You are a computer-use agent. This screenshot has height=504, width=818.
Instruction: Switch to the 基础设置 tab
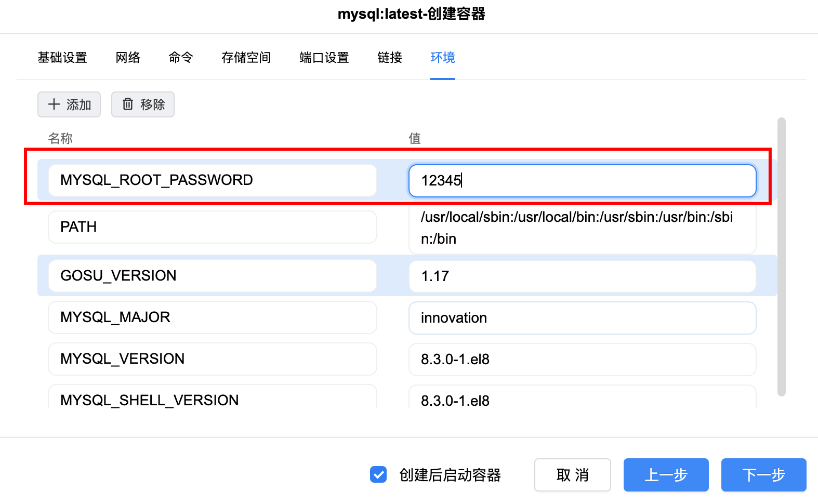pyautogui.click(x=62, y=58)
